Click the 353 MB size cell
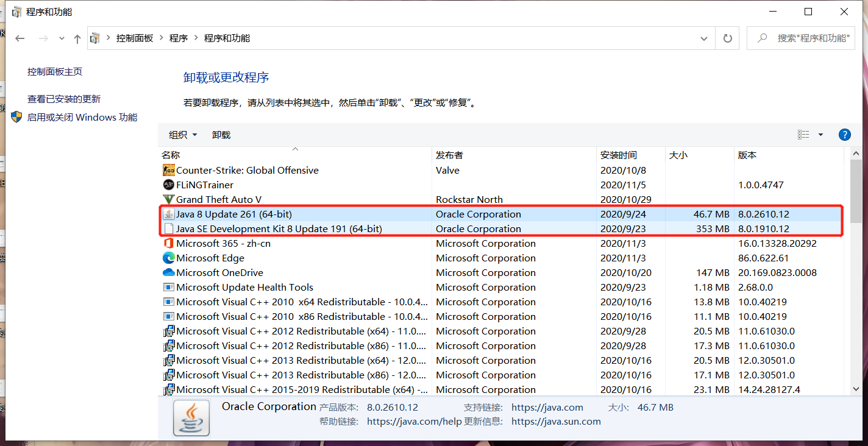This screenshot has height=446, width=868. (713, 229)
